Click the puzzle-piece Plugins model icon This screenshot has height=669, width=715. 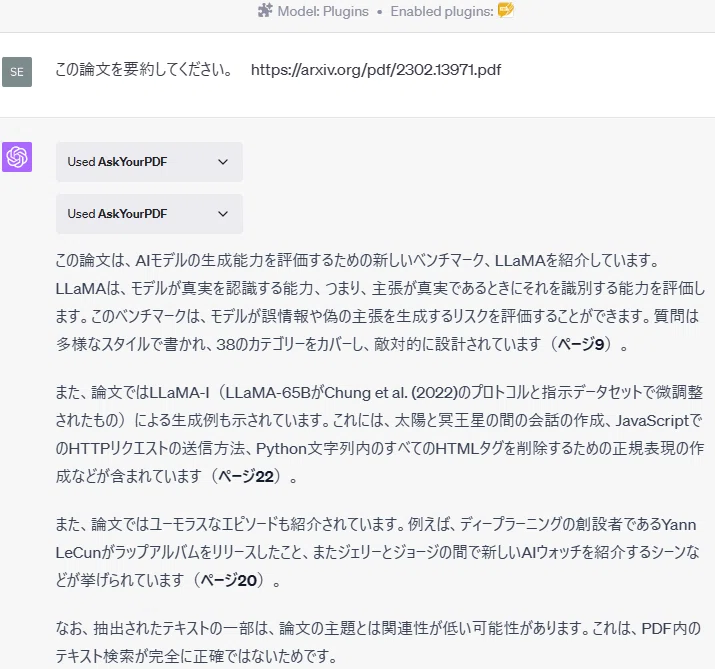point(265,10)
